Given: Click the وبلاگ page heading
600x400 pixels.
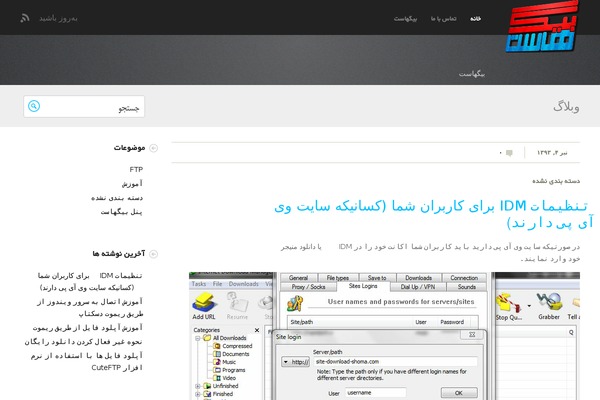Looking at the screenshot, I should click(566, 107).
